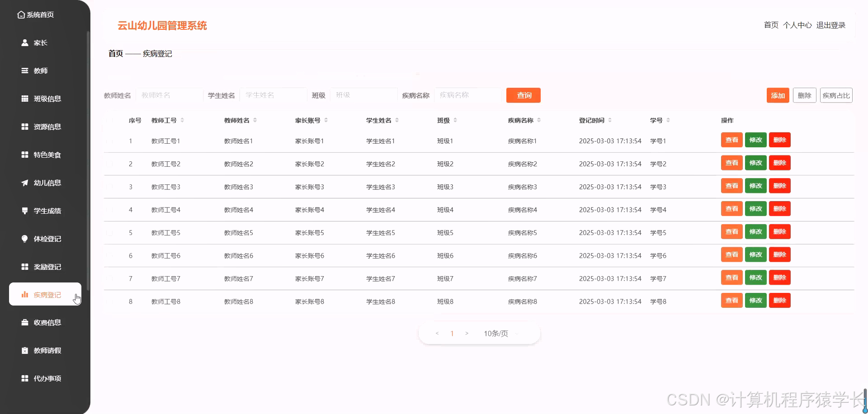Open the 班级信息 sidebar menu
Viewport: 868px width, 414px height.
(x=45, y=99)
